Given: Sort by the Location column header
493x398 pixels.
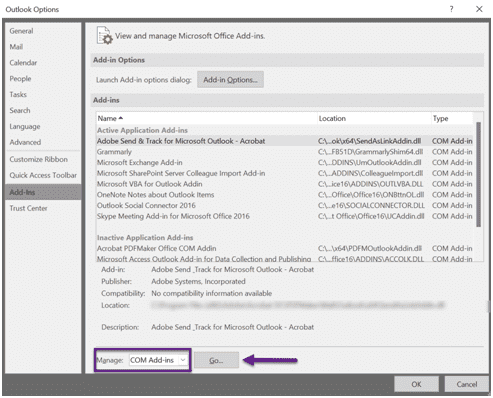Looking at the screenshot, I should pos(374,118).
